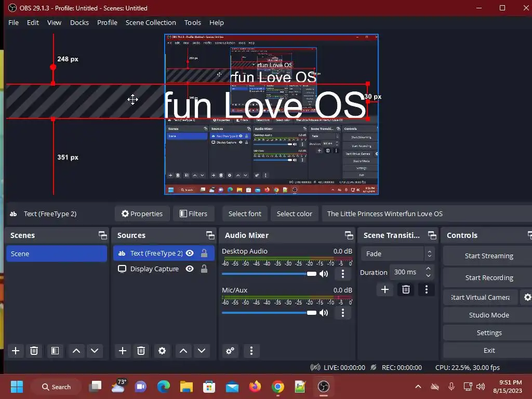Edit text field showing Little Princess Winterfun

(427, 214)
